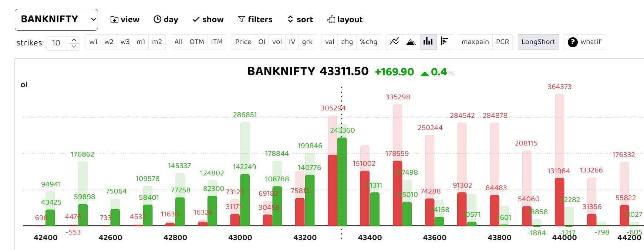The image size is (644, 250).
Task: Switch chart data to IV
Action: point(292,42)
